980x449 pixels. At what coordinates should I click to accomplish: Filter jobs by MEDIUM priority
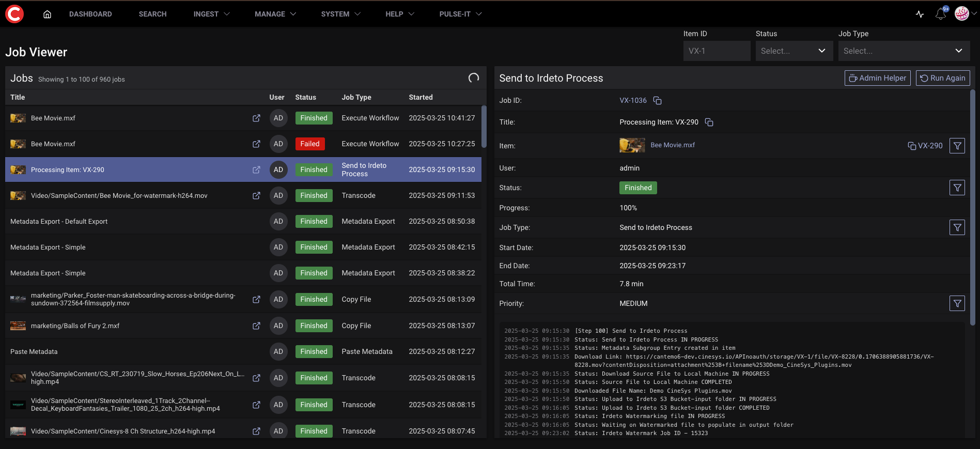(x=957, y=303)
